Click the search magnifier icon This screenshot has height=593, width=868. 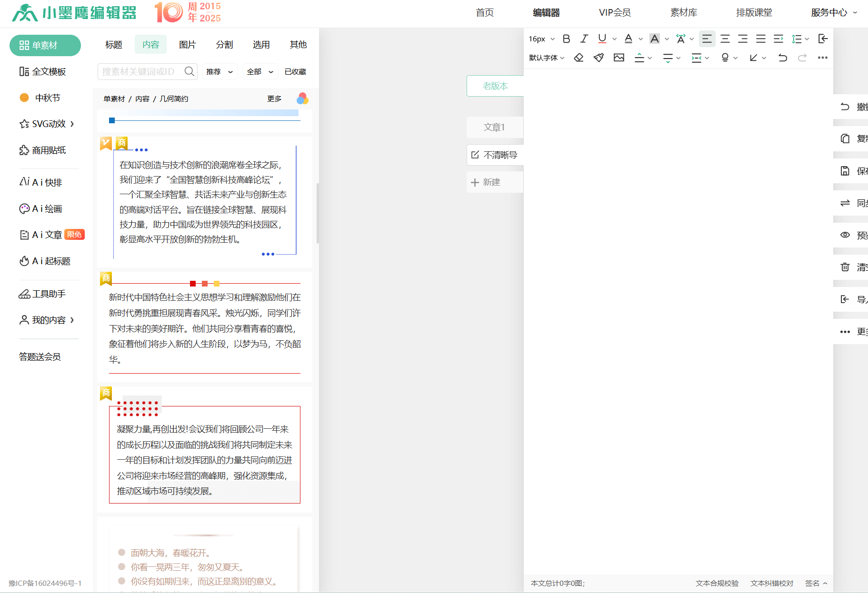190,71
